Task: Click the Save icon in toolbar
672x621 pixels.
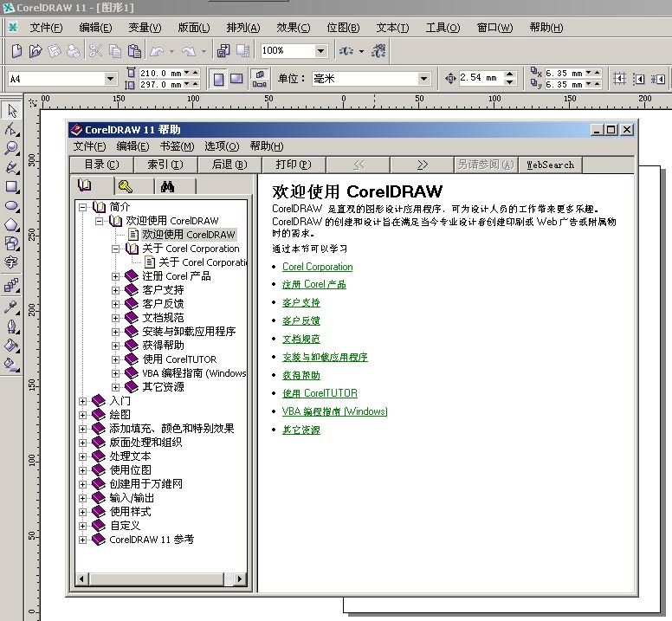Action: point(55,51)
